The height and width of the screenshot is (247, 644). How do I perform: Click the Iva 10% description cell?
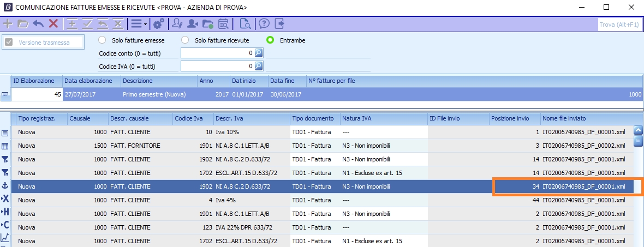point(252,132)
